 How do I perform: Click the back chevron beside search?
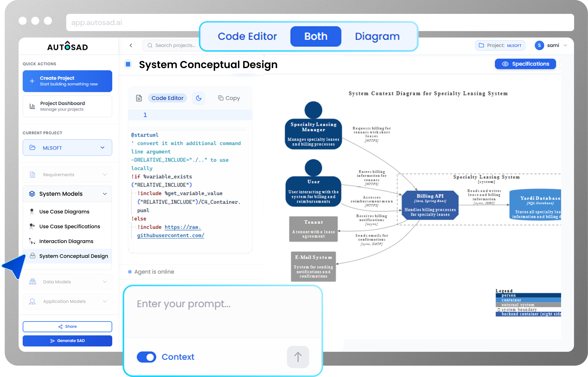131,45
